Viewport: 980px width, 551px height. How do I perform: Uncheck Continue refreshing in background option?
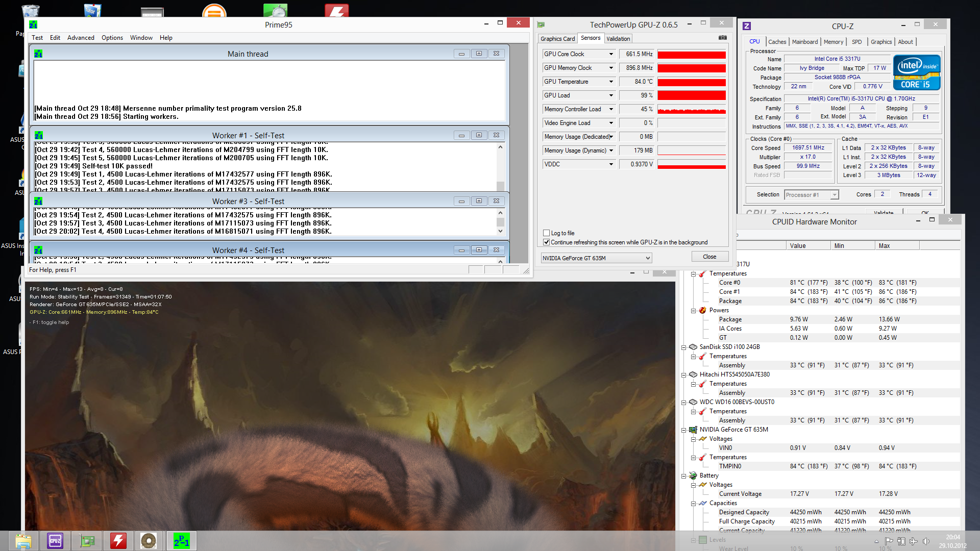click(x=547, y=242)
